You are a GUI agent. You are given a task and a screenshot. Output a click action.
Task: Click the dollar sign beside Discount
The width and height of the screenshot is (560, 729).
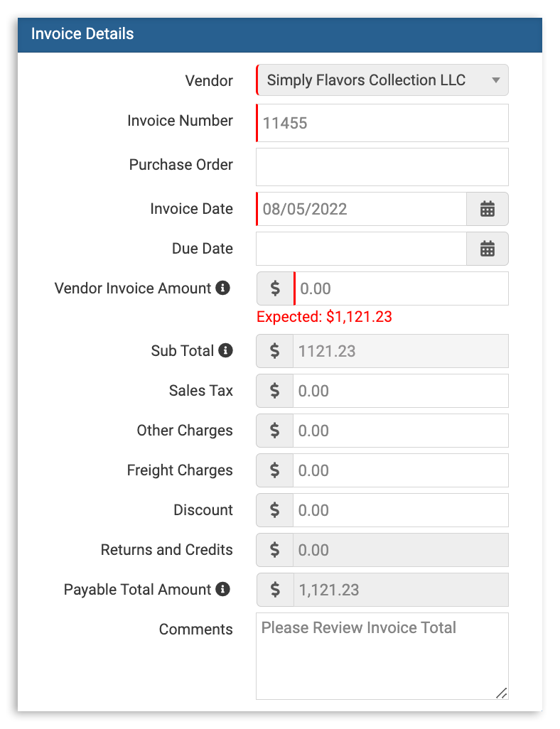[x=274, y=510]
